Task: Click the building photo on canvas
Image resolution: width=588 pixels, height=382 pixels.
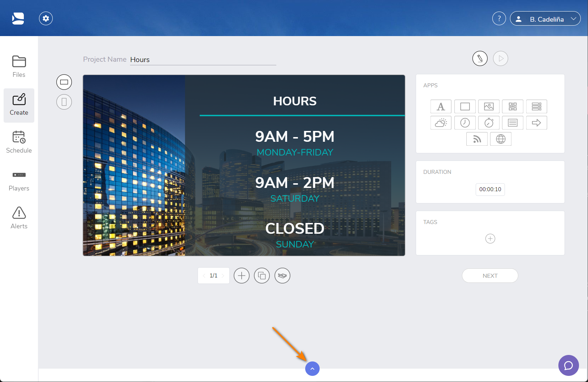Action: click(x=134, y=166)
